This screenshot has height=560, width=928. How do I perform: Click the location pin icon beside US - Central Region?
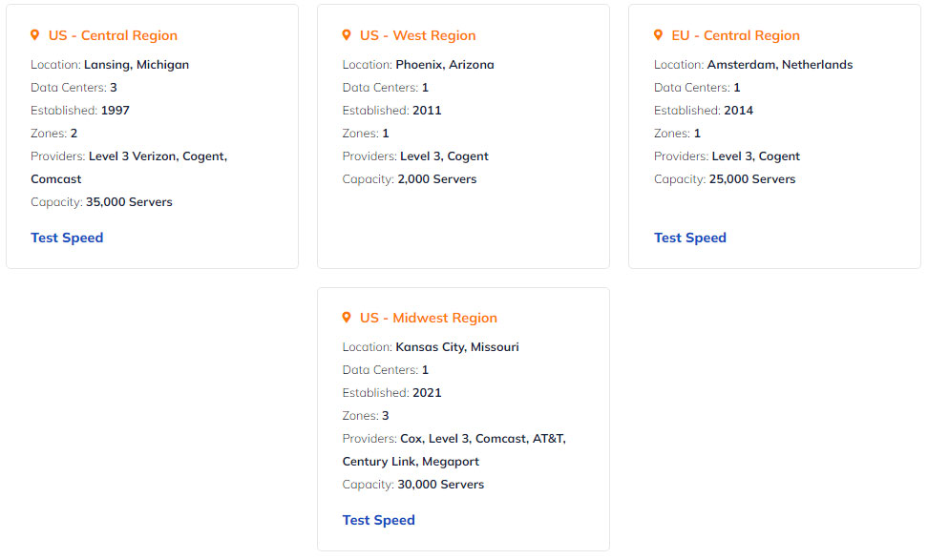pyautogui.click(x=35, y=35)
